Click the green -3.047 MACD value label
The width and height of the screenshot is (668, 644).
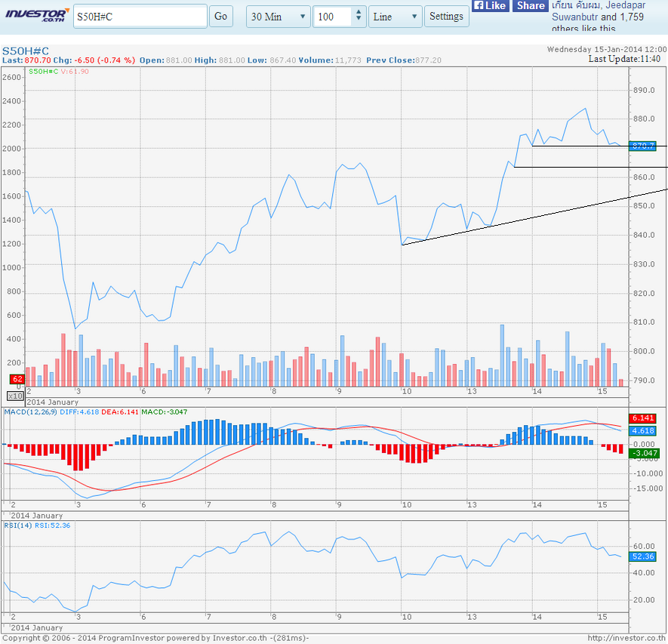point(644,453)
